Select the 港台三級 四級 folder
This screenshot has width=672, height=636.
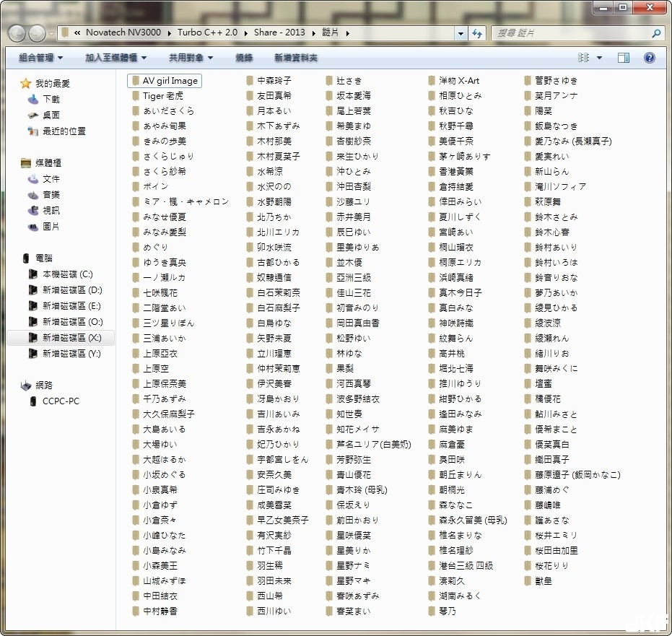pos(461,565)
